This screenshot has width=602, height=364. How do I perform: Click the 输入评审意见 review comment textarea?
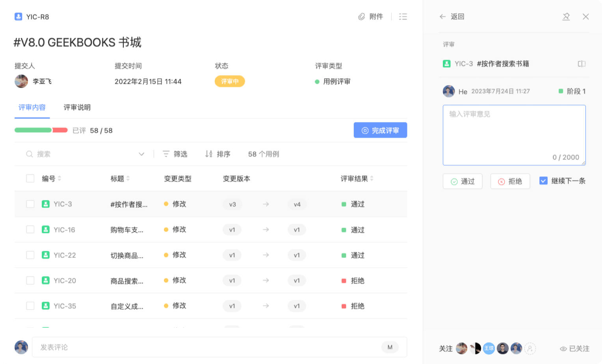point(514,135)
